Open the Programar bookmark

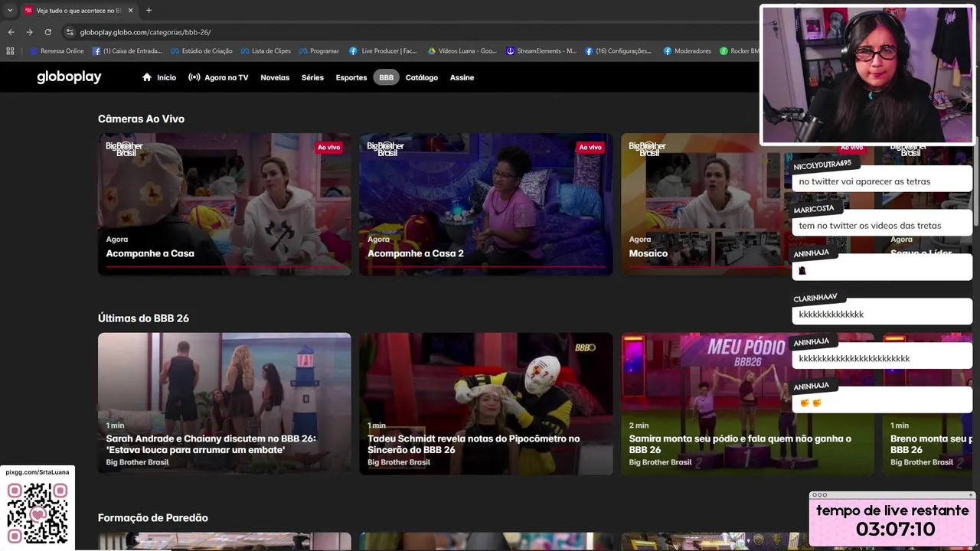[318, 51]
